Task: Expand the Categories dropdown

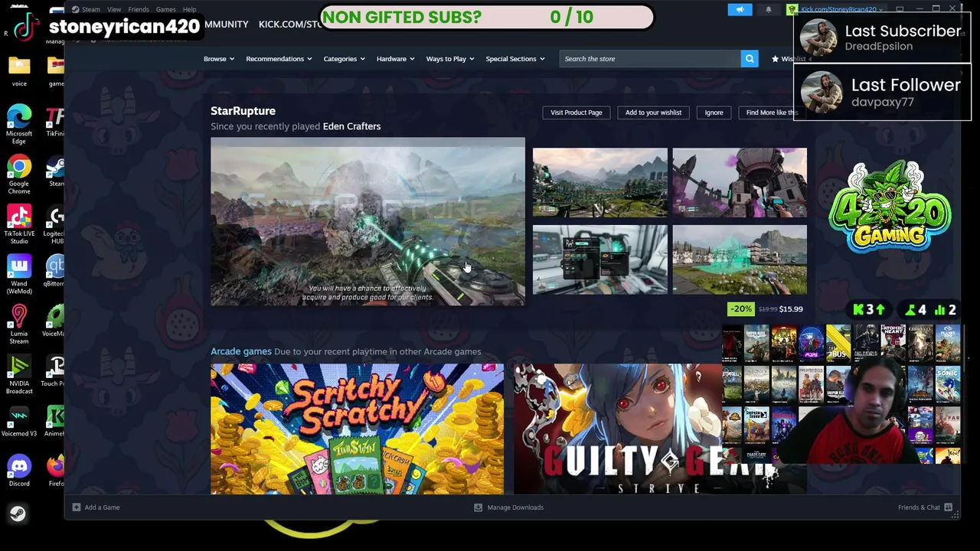Action: tap(344, 59)
